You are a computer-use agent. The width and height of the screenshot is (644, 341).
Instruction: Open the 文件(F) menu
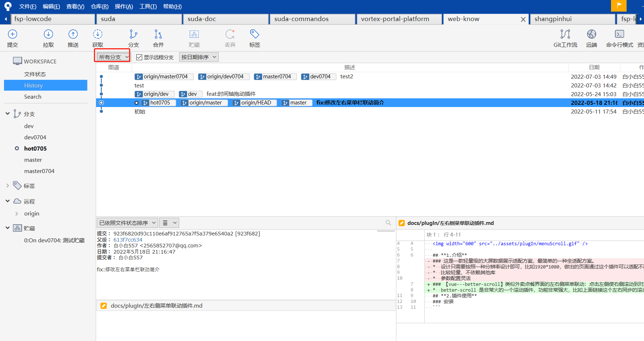click(28, 7)
